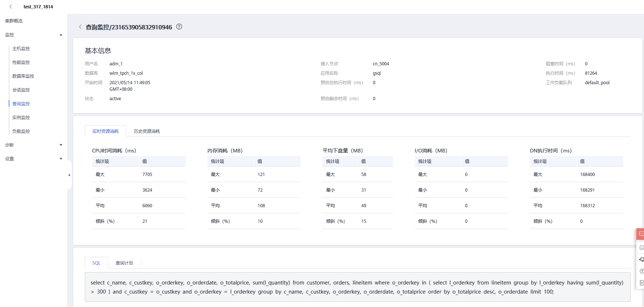Click the CPU average value 6060
This screenshot has width=644, height=307.
pyautogui.click(x=147, y=206)
